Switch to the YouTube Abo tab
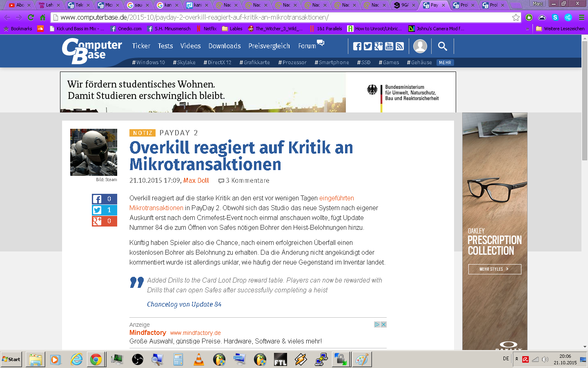This screenshot has height=368, width=588. click(20, 5)
